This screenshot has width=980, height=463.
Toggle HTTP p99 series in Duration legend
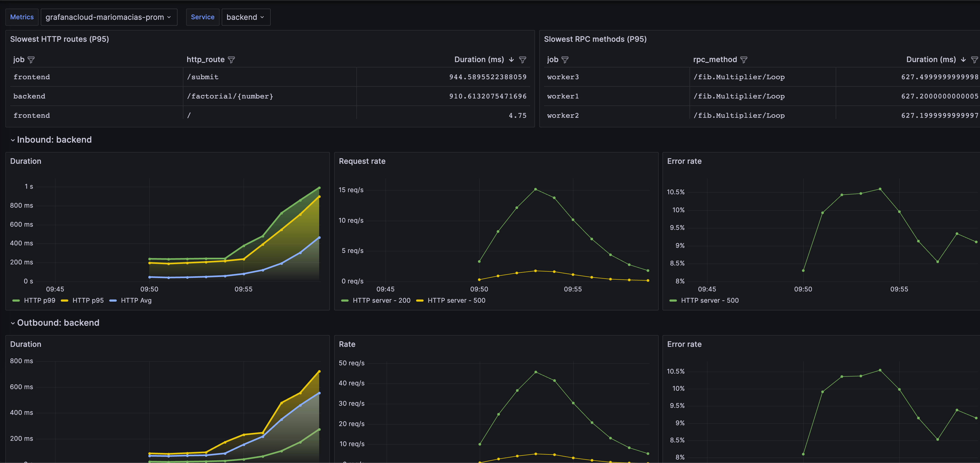[x=39, y=300]
